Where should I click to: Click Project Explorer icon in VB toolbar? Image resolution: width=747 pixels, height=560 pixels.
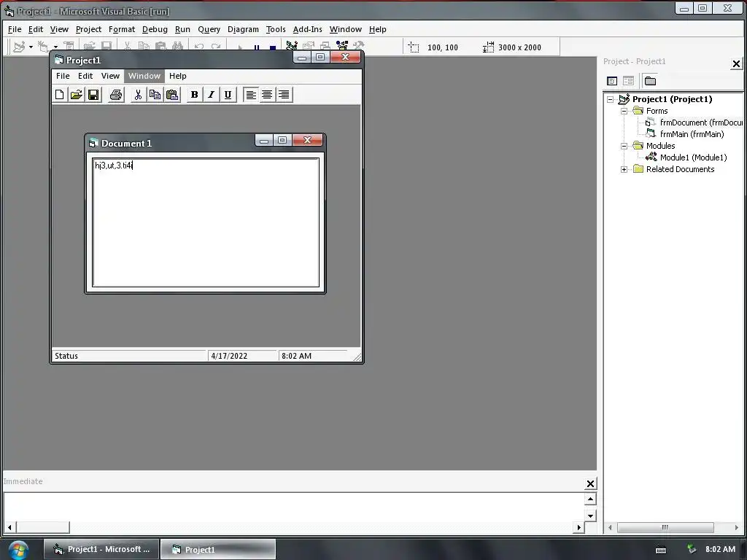292,46
